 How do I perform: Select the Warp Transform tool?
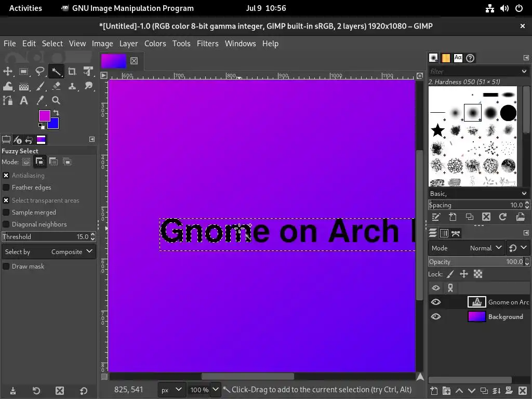pyautogui.click(x=8, y=86)
